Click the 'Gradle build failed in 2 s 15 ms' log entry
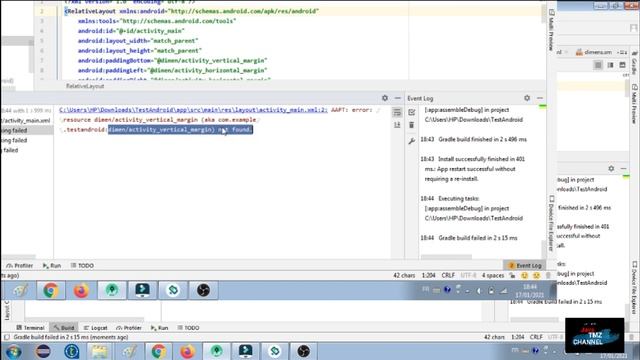640x360 pixels. tap(469, 238)
